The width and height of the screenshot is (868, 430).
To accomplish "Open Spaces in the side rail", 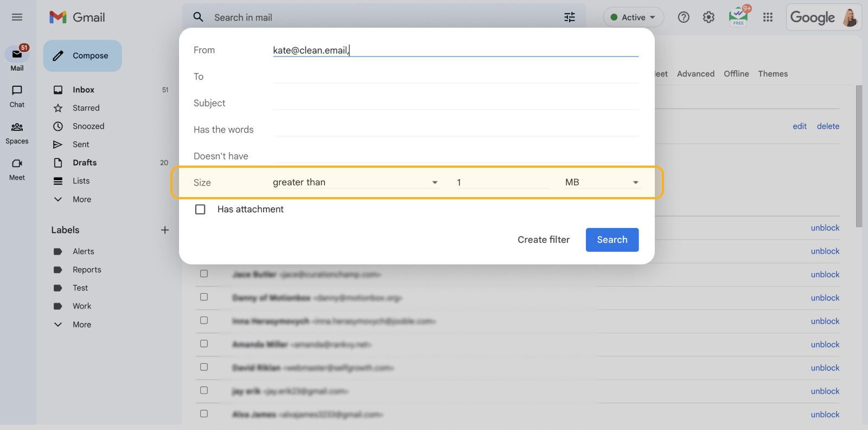I will [17, 133].
